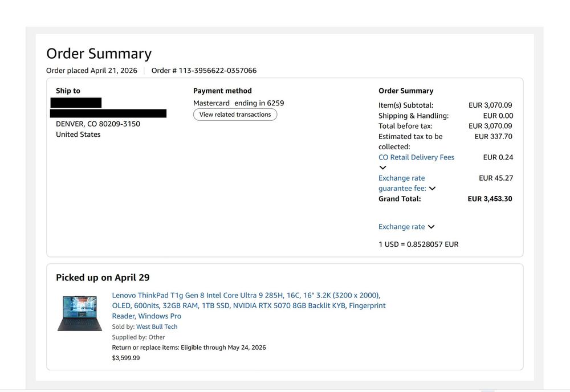Visit the West Bull Tech seller page

pos(157,326)
